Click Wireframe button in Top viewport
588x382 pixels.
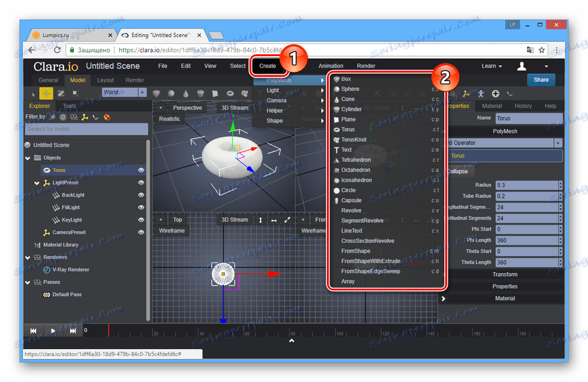pyautogui.click(x=172, y=231)
